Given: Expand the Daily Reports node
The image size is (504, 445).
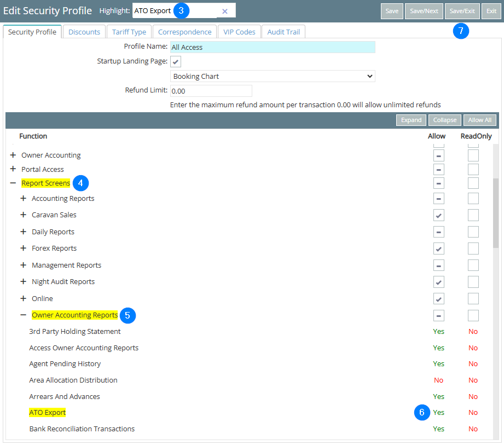Looking at the screenshot, I should 24,232.
